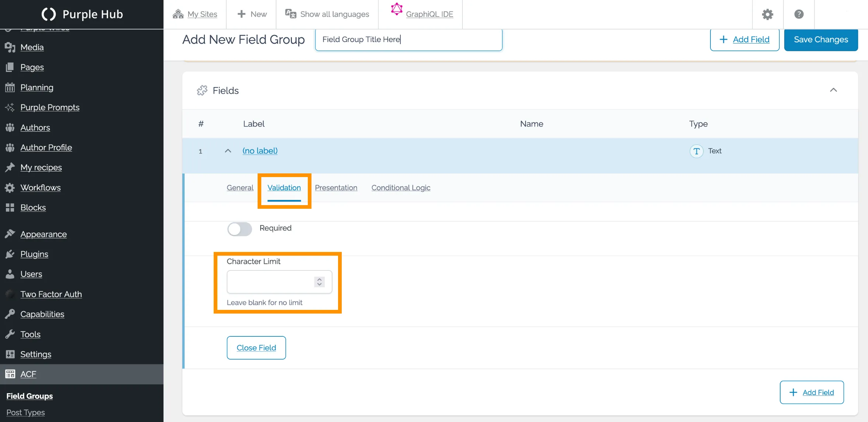868x422 pixels.
Task: Click Save Changes button
Action: coord(821,39)
